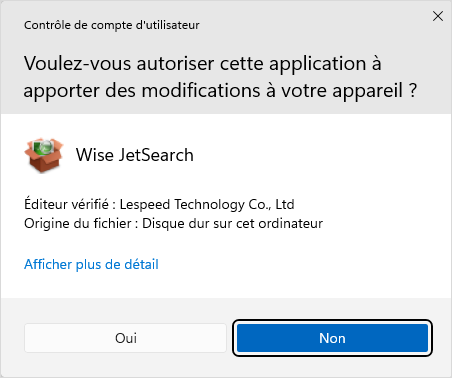The height and width of the screenshot is (378, 452).
Task: Click the Oui button to allow changes
Action: point(125,338)
